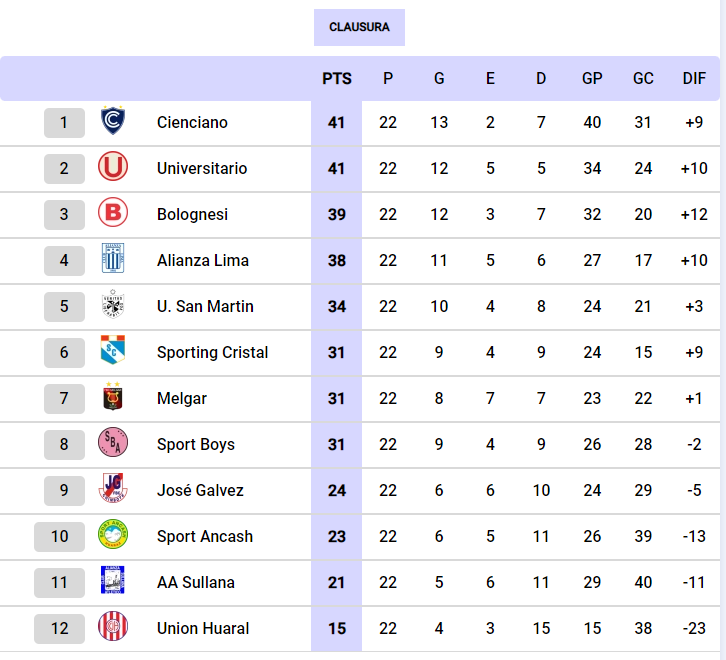Select the CLAUSURA tab
Screen dimensions: 726x660
tap(359, 27)
